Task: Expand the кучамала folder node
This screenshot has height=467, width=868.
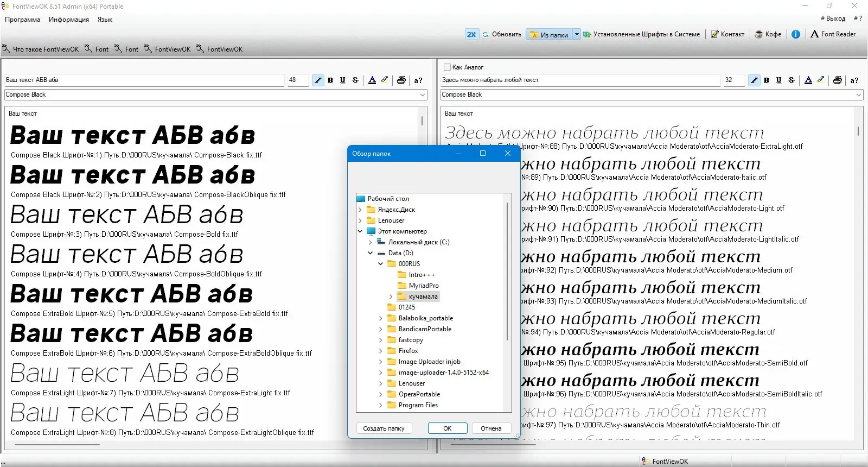Action: point(391,296)
